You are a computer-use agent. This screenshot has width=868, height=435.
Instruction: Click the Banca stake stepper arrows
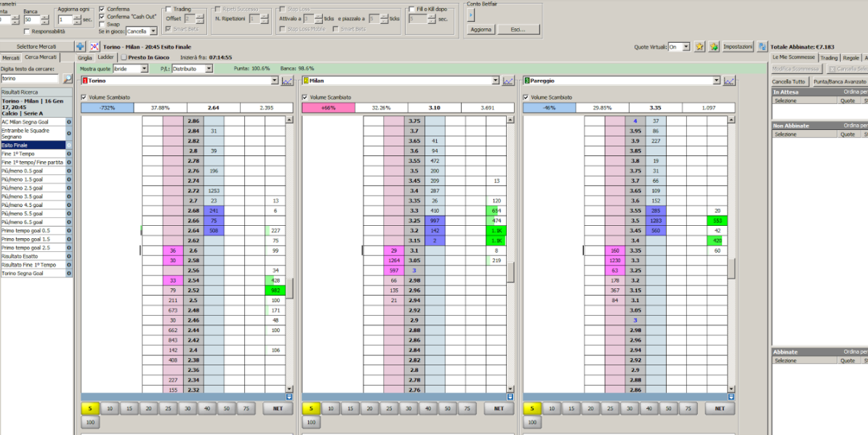click(45, 20)
